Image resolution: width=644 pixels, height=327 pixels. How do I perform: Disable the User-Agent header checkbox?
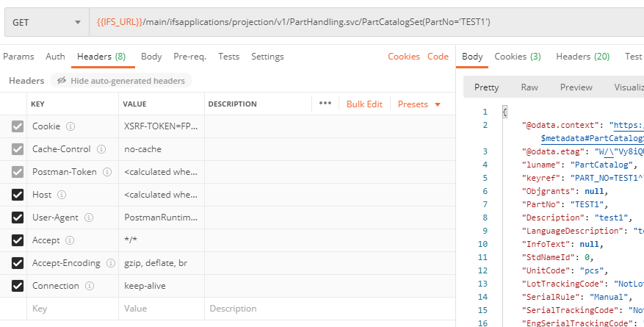18,218
